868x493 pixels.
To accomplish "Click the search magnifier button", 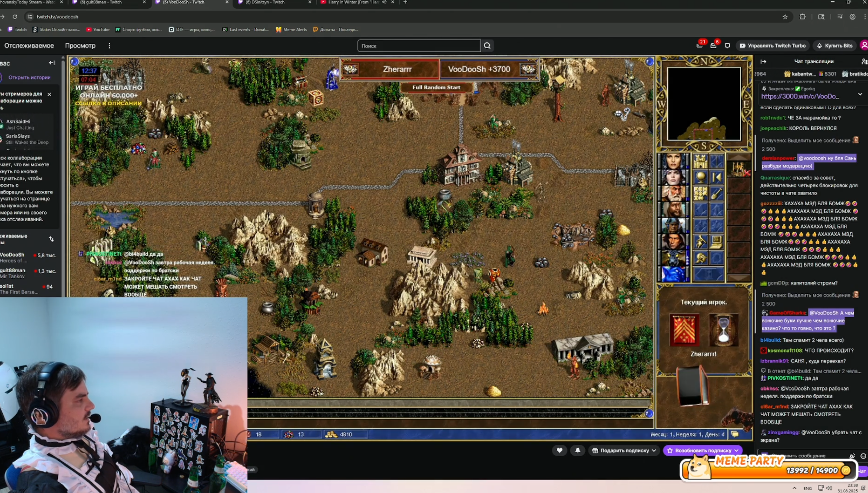I will [x=487, y=46].
